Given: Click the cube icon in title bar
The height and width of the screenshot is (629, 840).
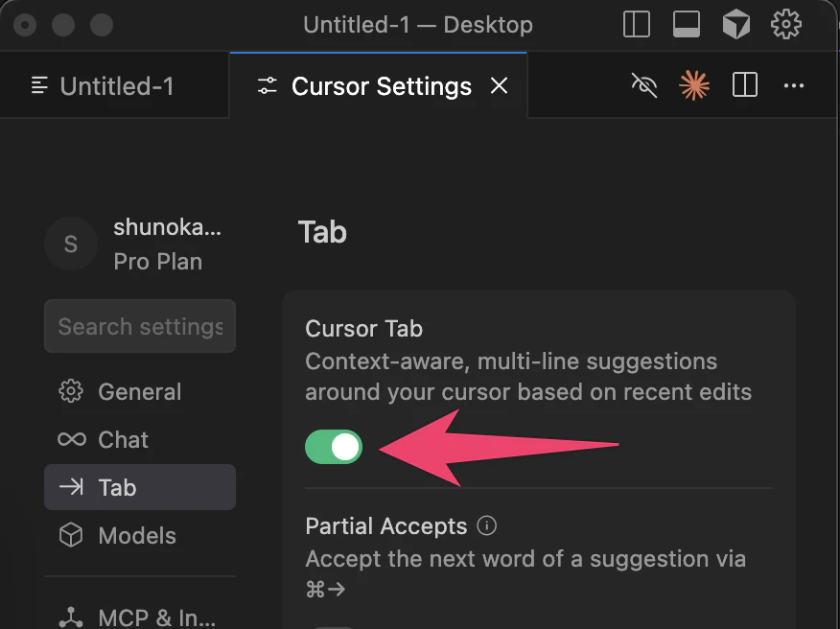Looking at the screenshot, I should click(x=736, y=25).
